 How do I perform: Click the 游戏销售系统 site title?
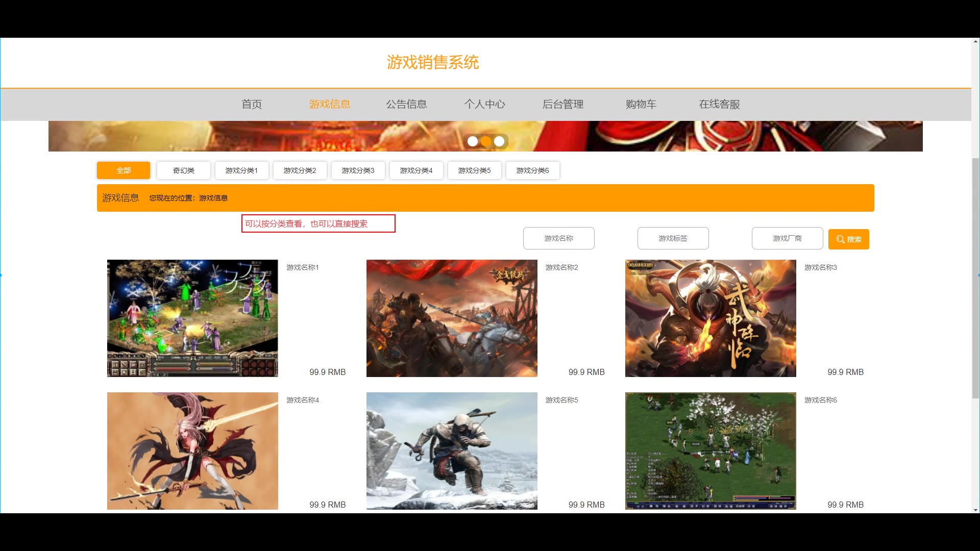click(x=433, y=62)
